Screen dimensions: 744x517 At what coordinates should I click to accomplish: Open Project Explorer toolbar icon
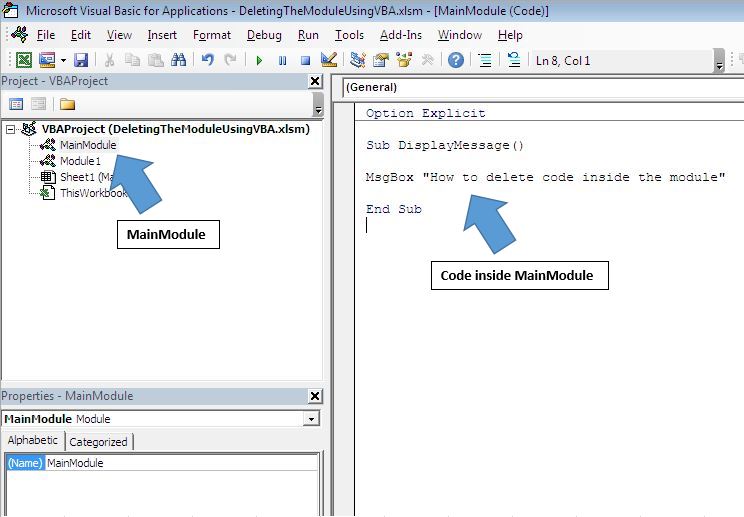tap(358, 60)
